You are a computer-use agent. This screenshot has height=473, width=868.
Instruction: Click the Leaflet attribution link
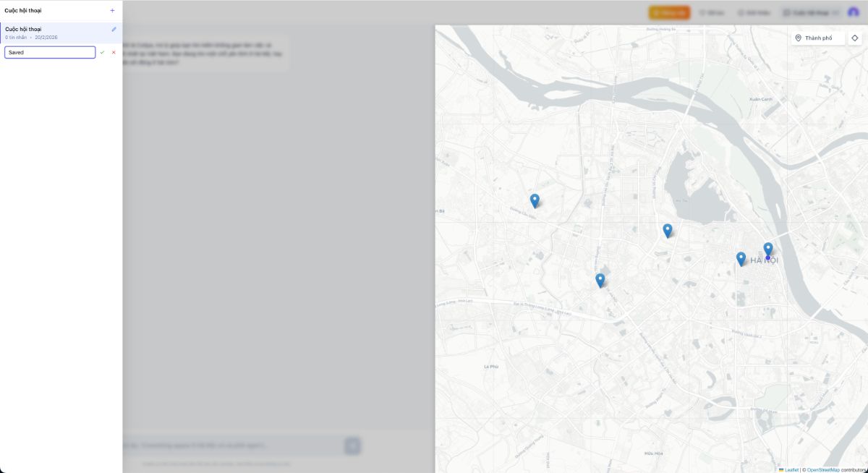tap(791, 469)
